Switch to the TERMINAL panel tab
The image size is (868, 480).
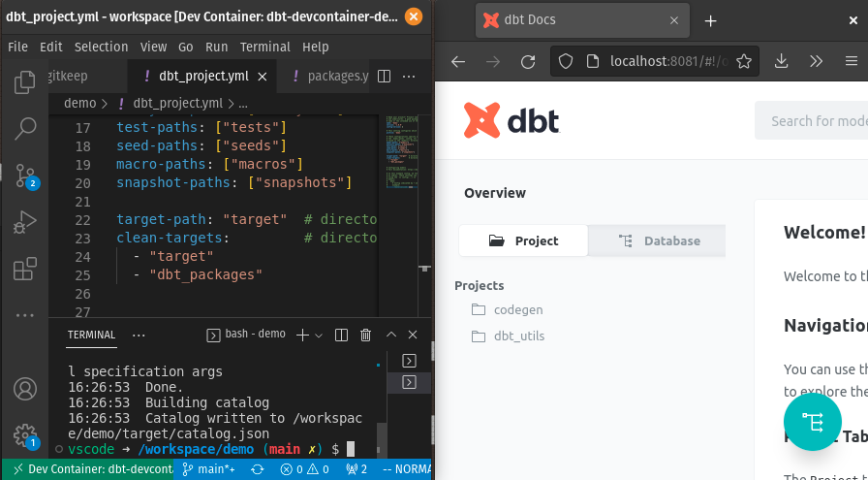coord(91,335)
